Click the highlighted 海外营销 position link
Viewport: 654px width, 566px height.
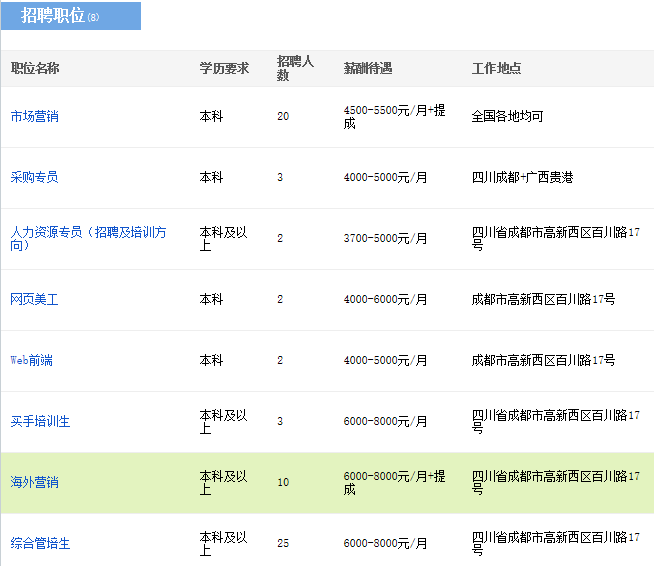(x=34, y=482)
